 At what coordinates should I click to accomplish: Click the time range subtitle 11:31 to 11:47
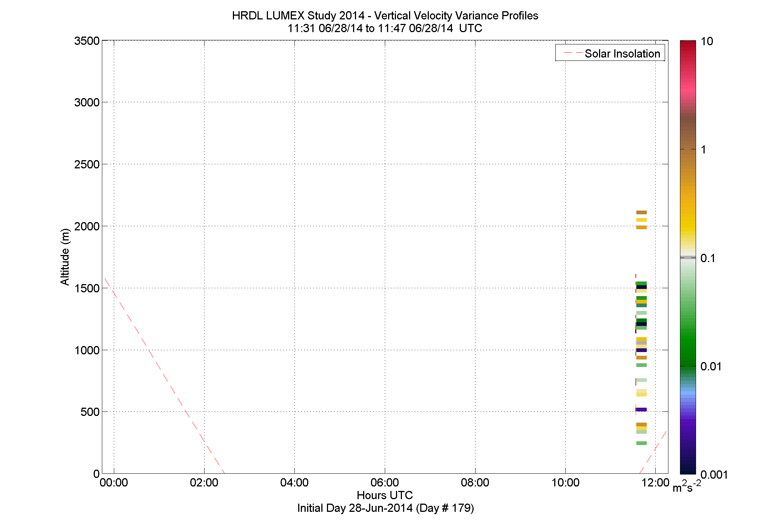[x=385, y=28]
